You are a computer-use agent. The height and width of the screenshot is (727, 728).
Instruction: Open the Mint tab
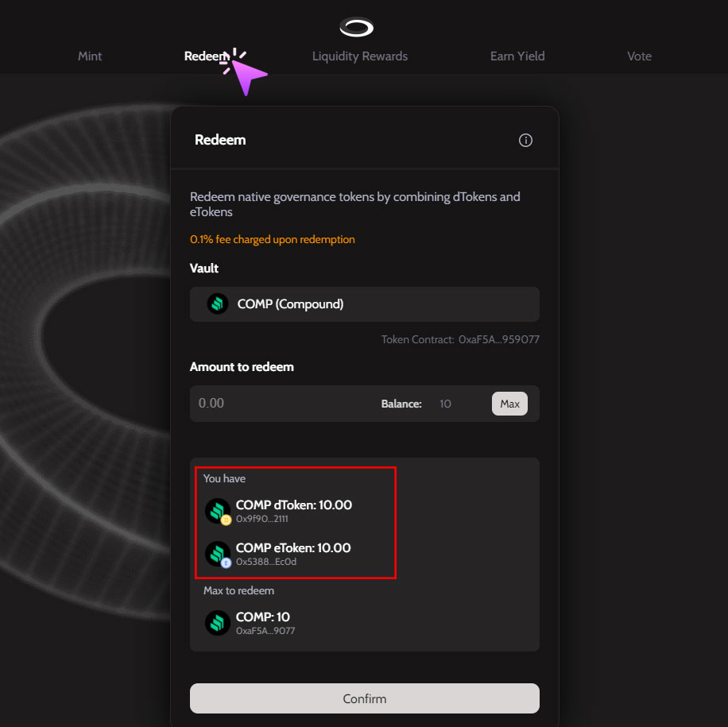(90, 56)
